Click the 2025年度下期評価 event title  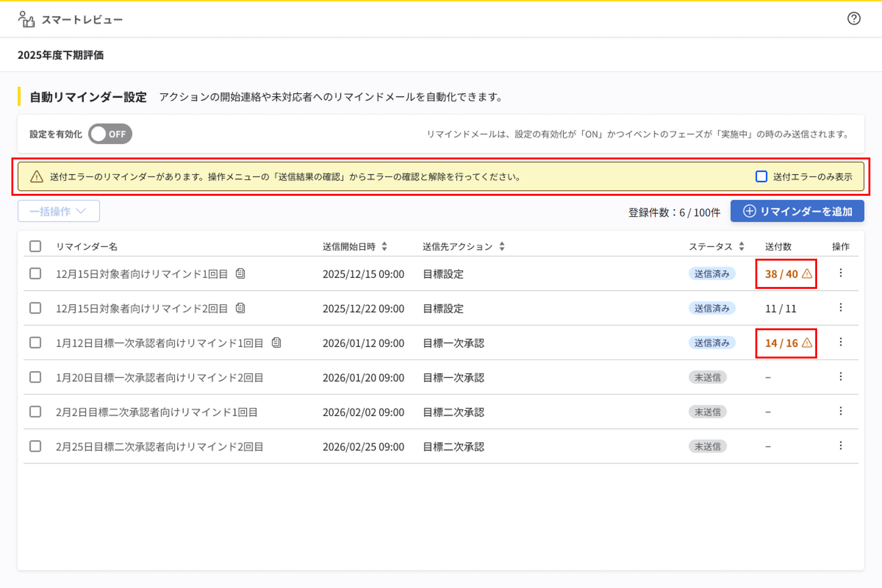(x=61, y=55)
